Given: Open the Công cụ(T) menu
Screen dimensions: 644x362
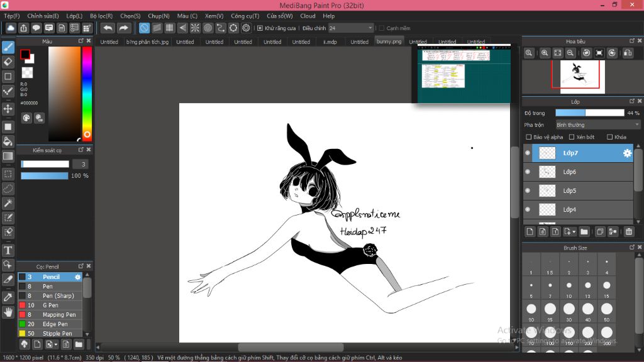Looking at the screenshot, I should (245, 16).
